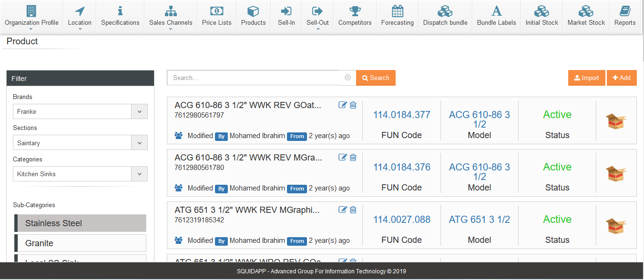Click Active status of product 114.0027.088

coord(557,220)
